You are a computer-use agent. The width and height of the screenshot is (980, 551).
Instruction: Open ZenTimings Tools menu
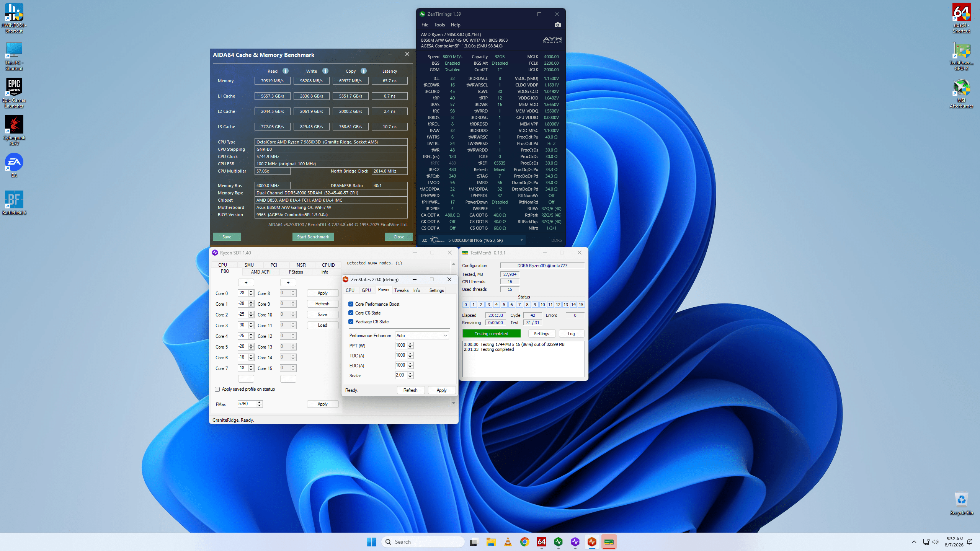pyautogui.click(x=439, y=25)
